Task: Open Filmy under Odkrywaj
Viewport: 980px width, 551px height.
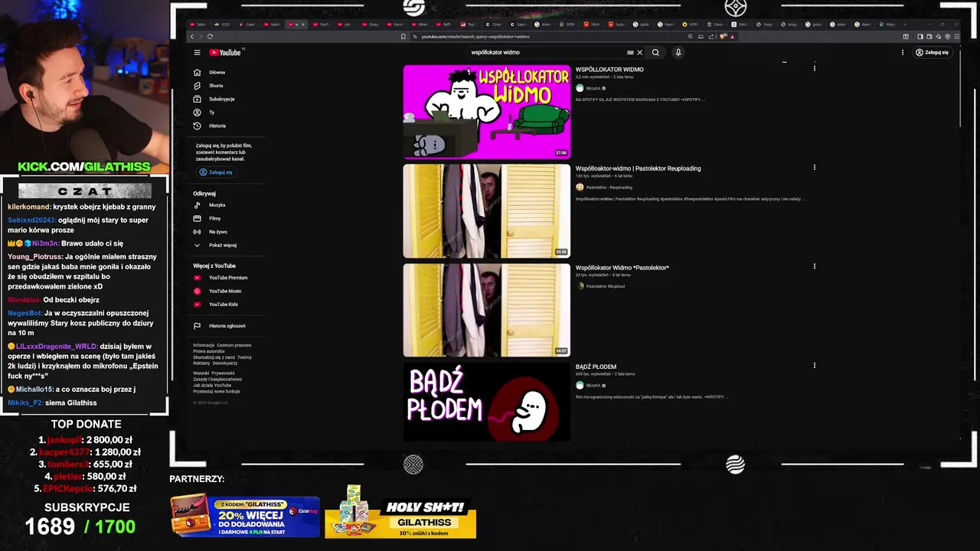Action: point(207,218)
